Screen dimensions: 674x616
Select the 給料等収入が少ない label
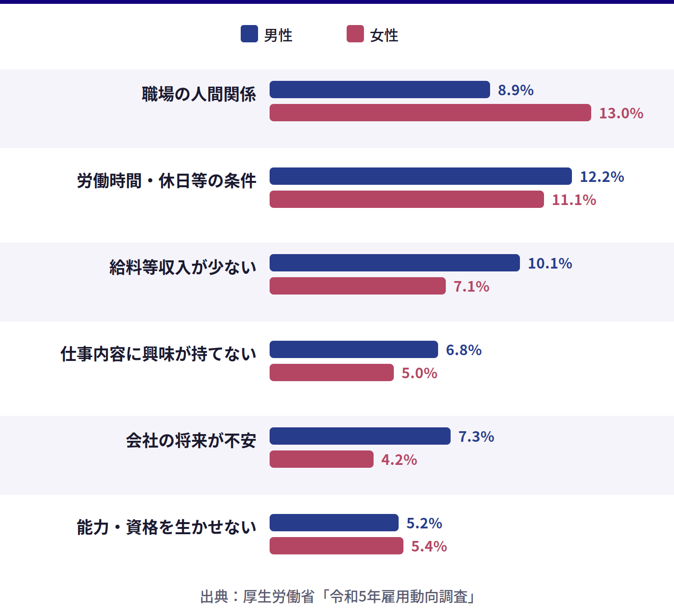click(183, 267)
